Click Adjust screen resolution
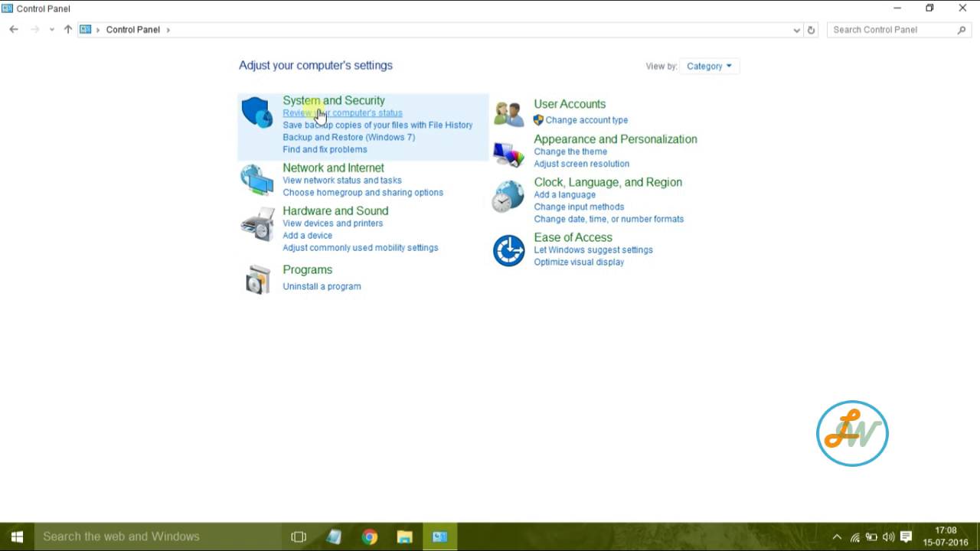980x551 pixels. [581, 164]
